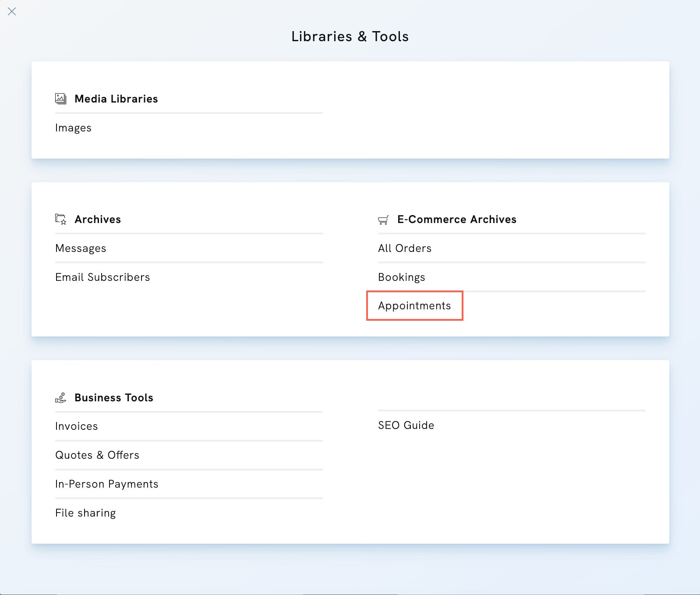Open Invoices tool

(77, 426)
